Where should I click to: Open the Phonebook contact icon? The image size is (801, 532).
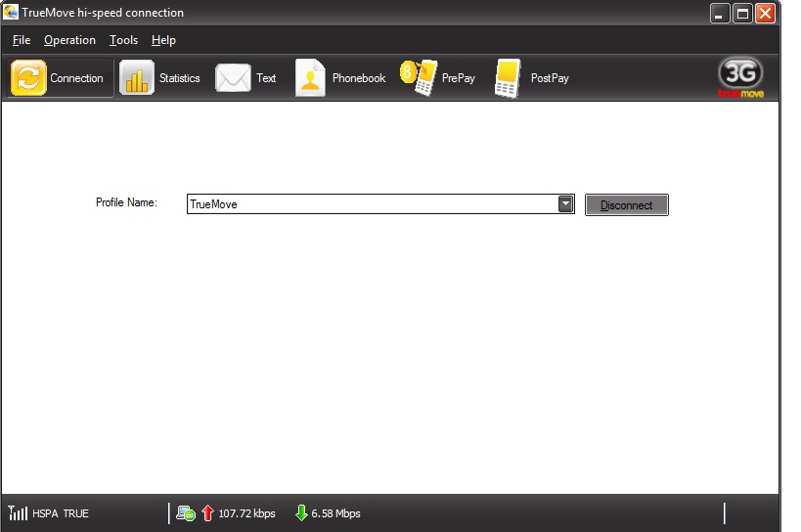pos(310,78)
